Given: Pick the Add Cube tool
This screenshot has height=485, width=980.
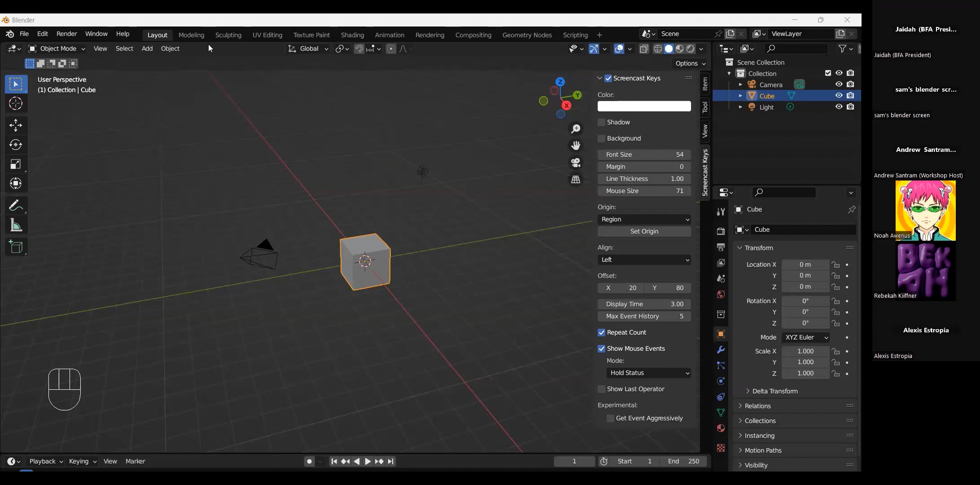Looking at the screenshot, I should coord(16,247).
